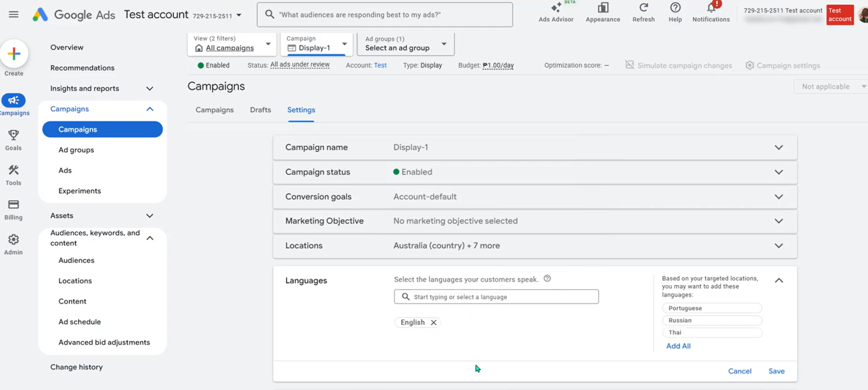Open the Select an ad group dropdown
Viewport: 868px width, 390px height.
coord(405,44)
